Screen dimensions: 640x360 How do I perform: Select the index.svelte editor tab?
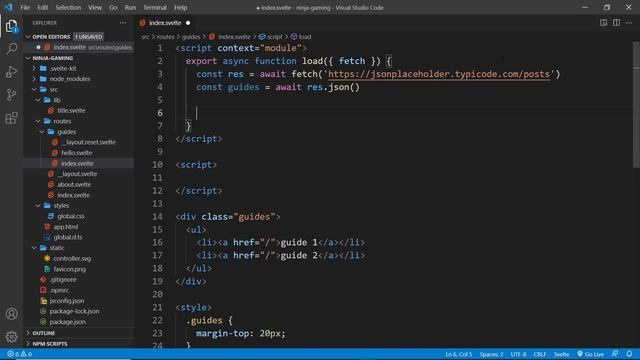[165, 23]
